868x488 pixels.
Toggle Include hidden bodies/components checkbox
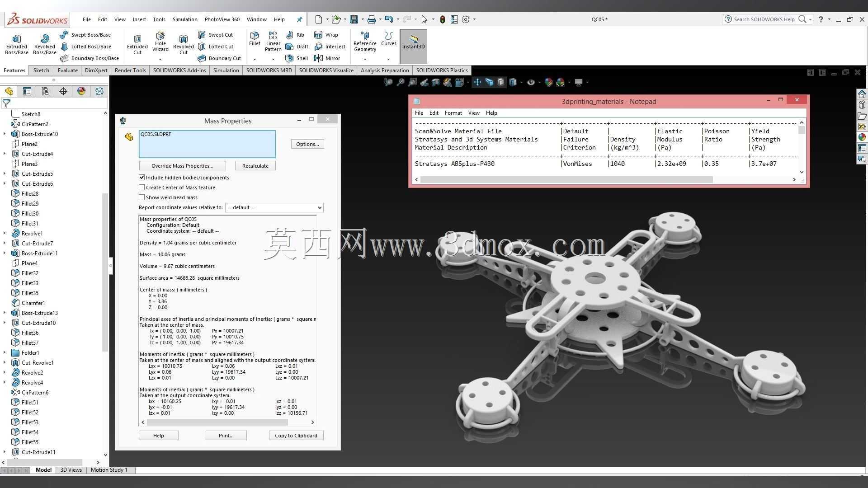click(x=142, y=178)
